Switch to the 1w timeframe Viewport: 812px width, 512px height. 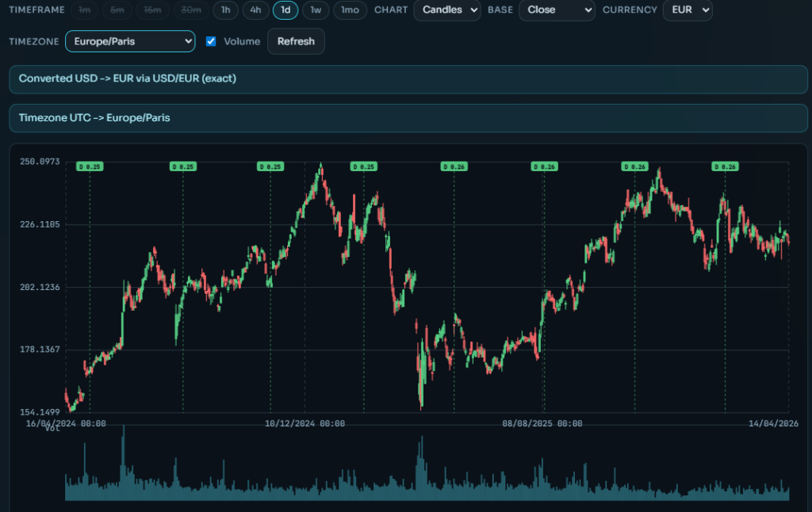(x=316, y=10)
